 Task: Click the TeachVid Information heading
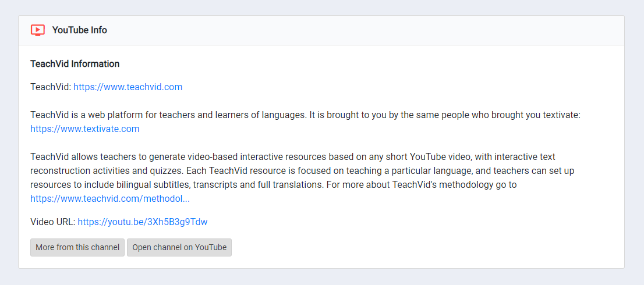tap(75, 64)
